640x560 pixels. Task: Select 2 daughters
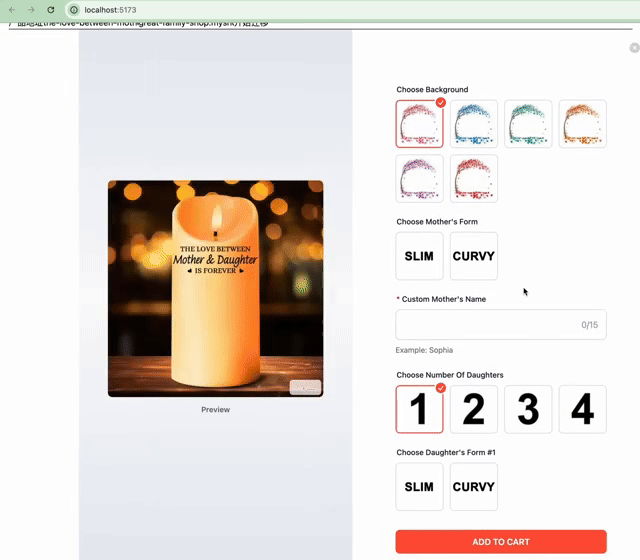[x=473, y=409]
